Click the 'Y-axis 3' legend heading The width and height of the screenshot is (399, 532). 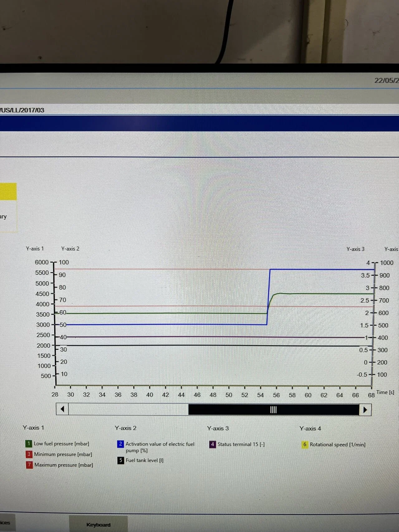[x=218, y=428]
